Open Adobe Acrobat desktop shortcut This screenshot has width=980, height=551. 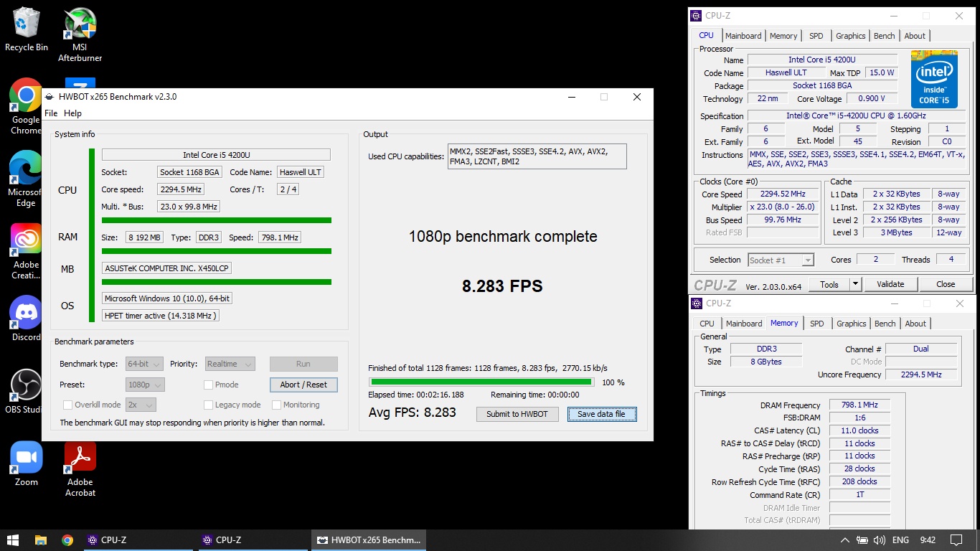coord(80,469)
